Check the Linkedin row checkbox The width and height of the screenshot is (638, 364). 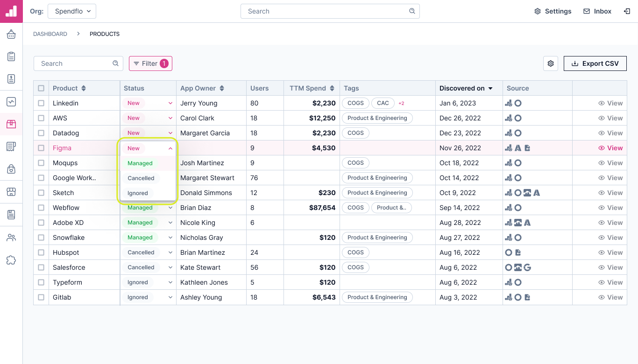[x=41, y=103]
